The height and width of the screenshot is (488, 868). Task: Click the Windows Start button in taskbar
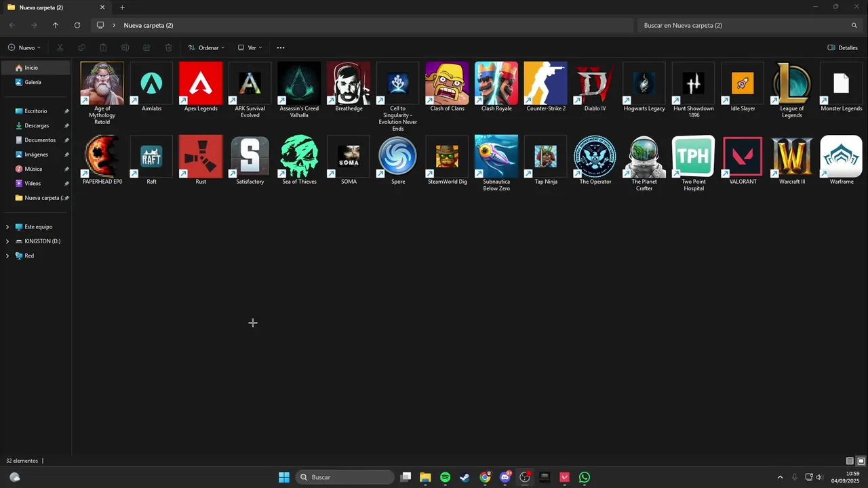(x=284, y=477)
